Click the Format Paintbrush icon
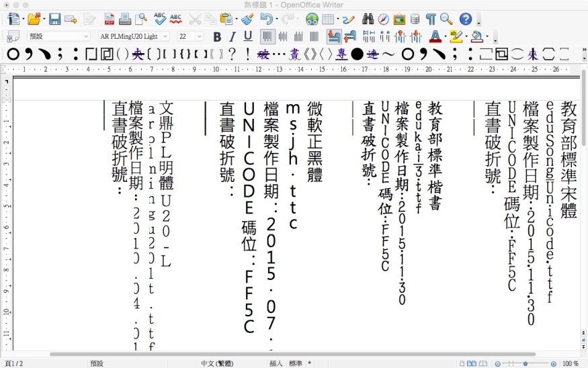588x368 pixels. point(247,19)
